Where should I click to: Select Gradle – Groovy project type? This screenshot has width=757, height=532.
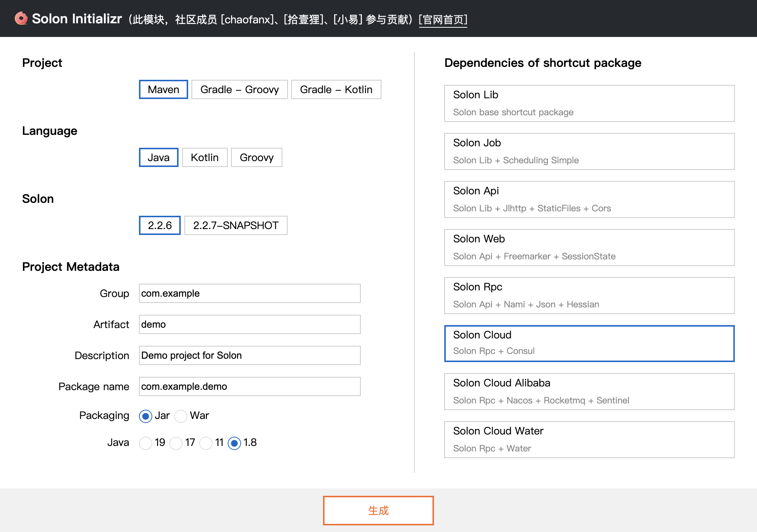tap(240, 89)
